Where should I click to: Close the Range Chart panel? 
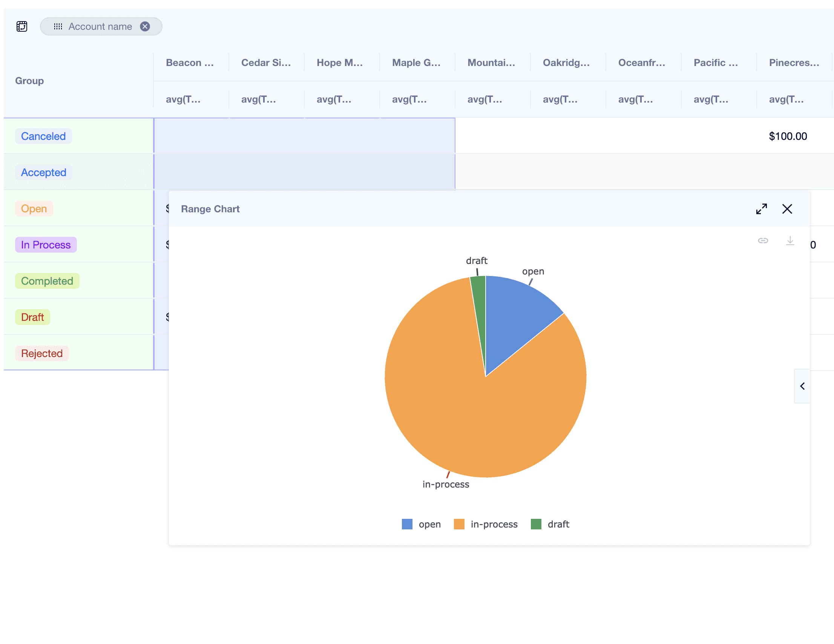click(786, 209)
